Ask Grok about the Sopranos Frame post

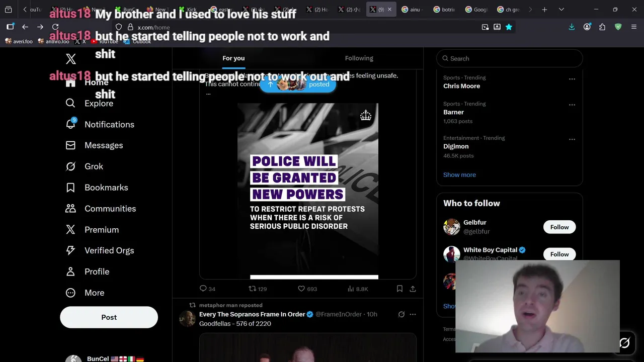401,314
